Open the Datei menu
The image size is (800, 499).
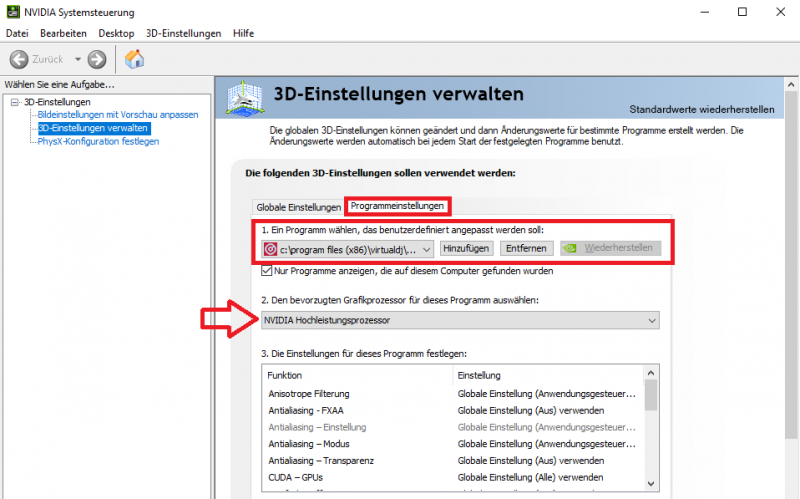tap(17, 33)
